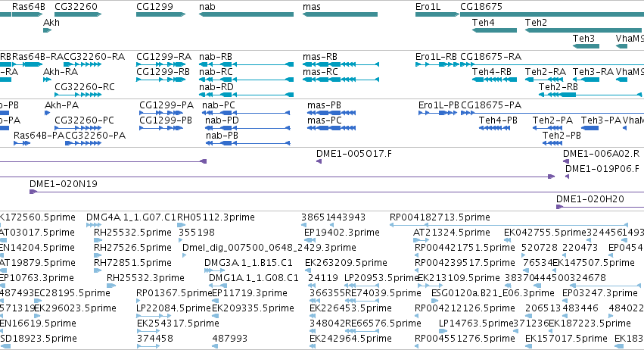Select the RH27526.5prime EST label
The width and height of the screenshot is (644, 350).
coord(132,248)
